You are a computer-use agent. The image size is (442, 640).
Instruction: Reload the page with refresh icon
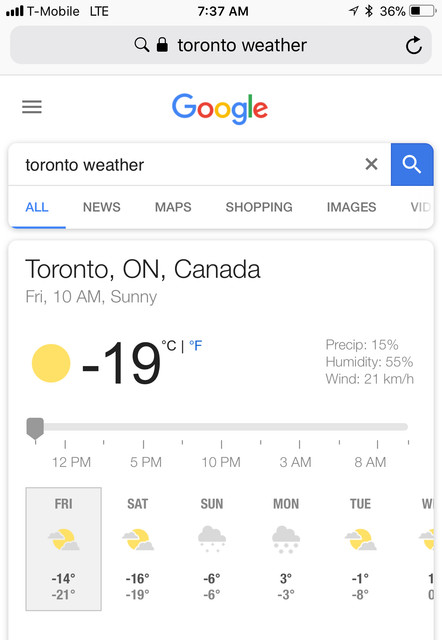(413, 45)
